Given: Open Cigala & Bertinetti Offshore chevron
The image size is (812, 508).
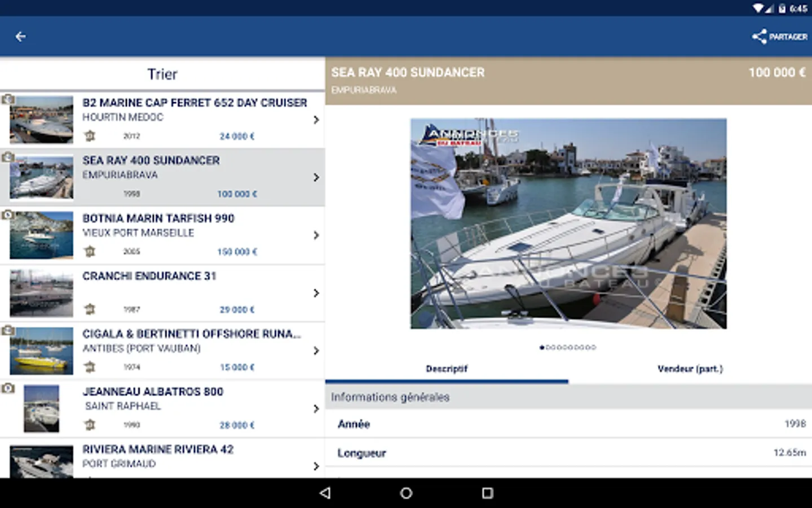Looking at the screenshot, I should click(316, 351).
